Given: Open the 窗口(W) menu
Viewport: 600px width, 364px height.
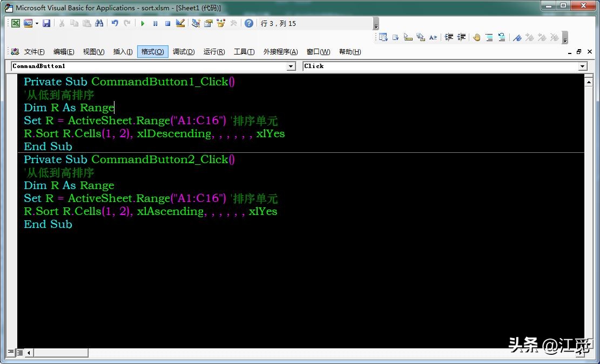Looking at the screenshot, I should (319, 52).
